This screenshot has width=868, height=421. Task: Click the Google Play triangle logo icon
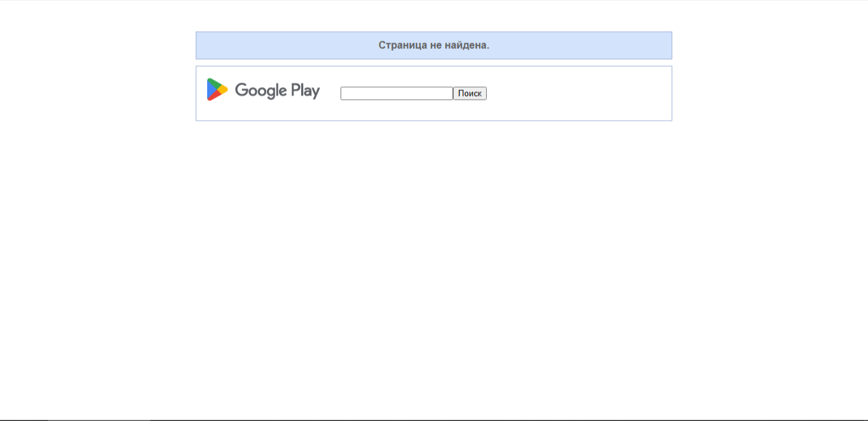click(217, 90)
